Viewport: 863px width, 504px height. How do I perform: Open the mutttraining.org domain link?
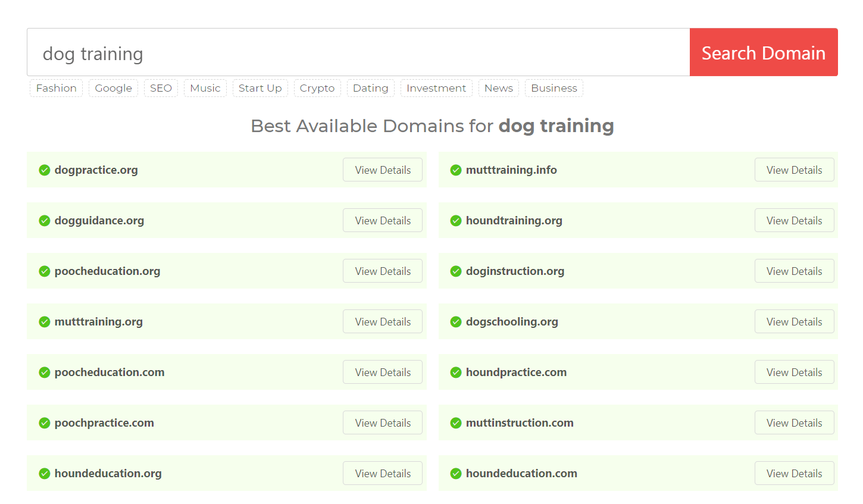pos(99,322)
